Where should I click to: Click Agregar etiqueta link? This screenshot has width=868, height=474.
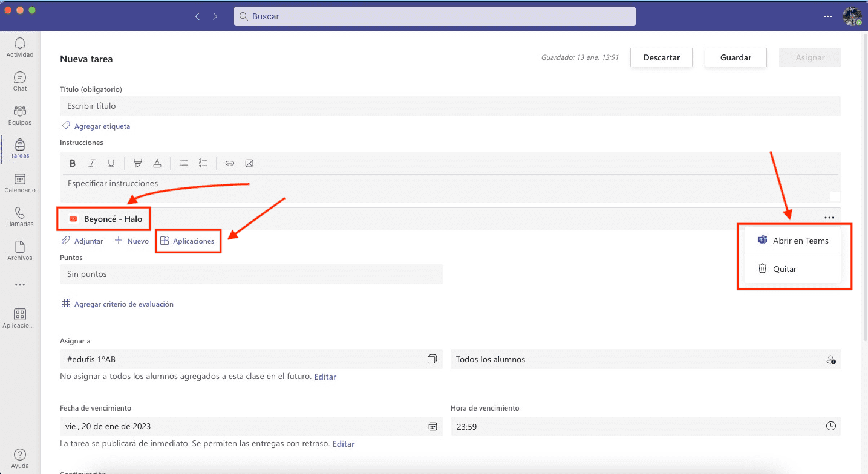[x=102, y=126]
